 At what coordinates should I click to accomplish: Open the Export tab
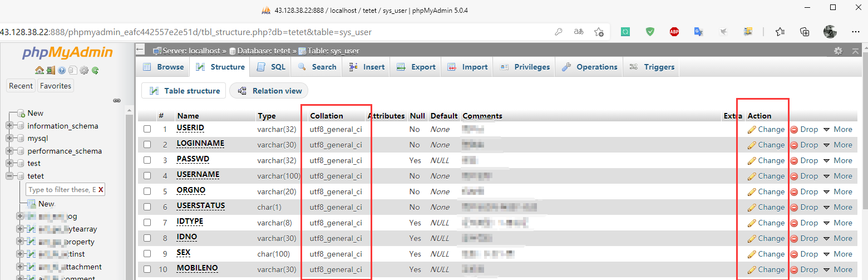[416, 67]
